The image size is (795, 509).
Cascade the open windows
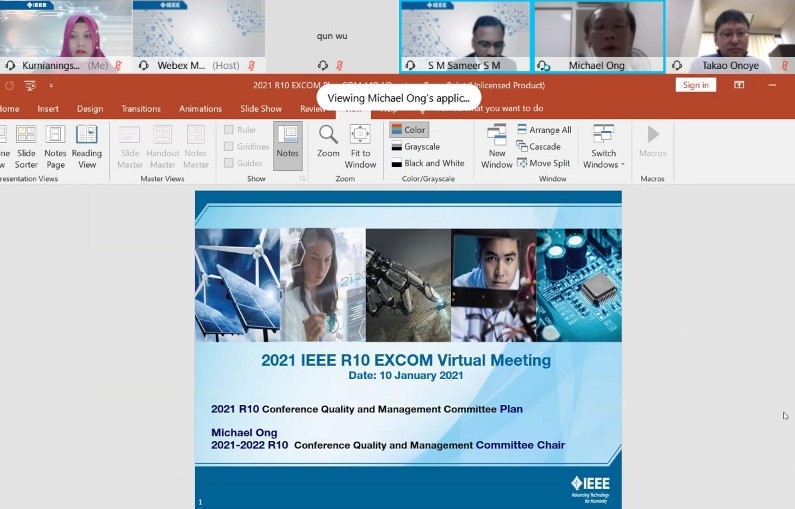click(538, 147)
